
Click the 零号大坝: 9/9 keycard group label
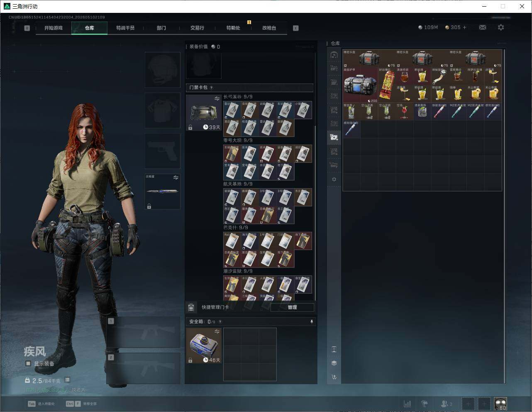[238, 140]
